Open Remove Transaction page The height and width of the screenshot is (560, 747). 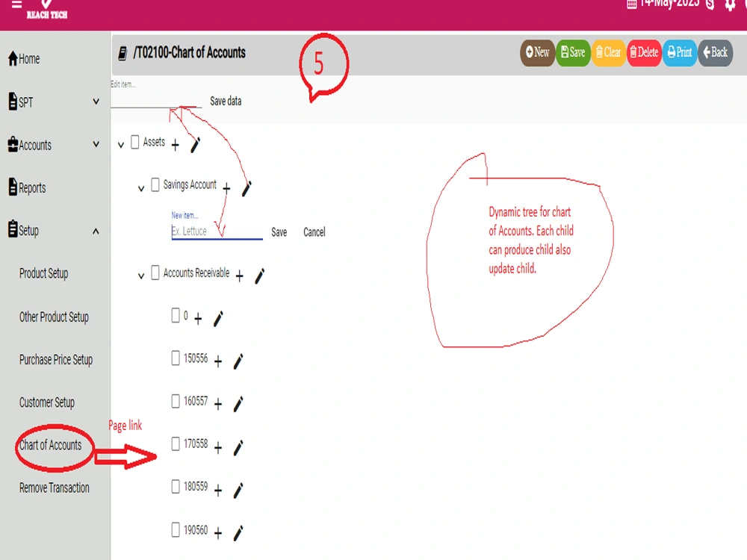[55, 488]
